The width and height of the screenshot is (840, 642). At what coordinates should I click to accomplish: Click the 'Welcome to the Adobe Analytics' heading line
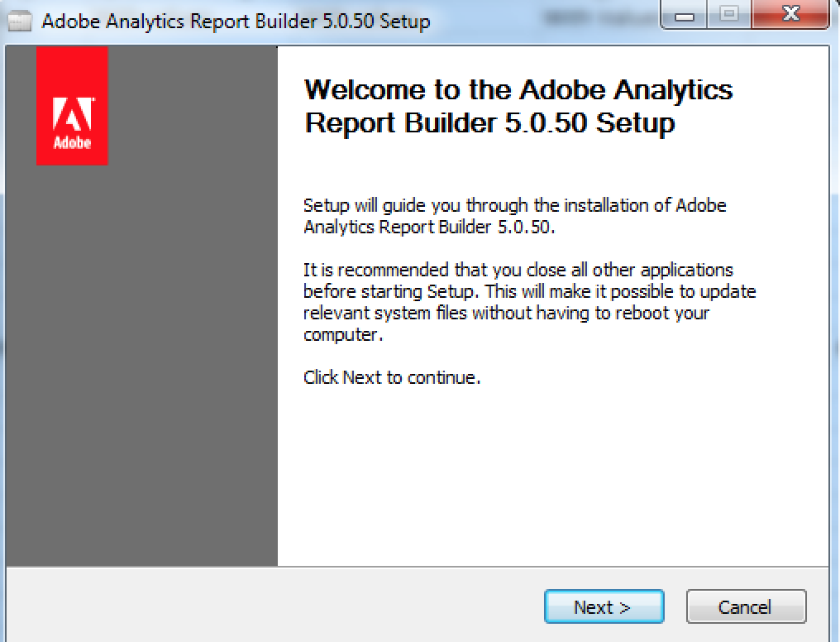(518, 89)
